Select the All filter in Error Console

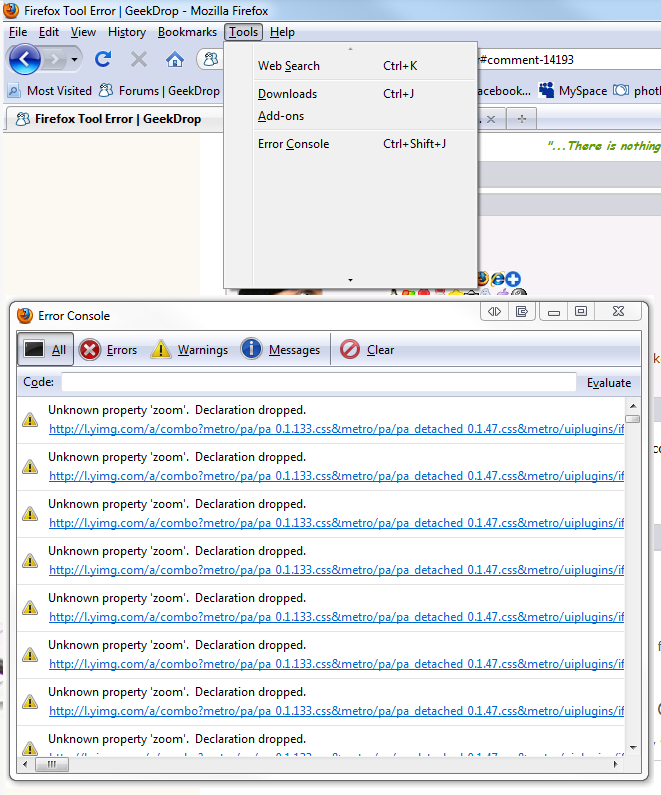click(46, 350)
